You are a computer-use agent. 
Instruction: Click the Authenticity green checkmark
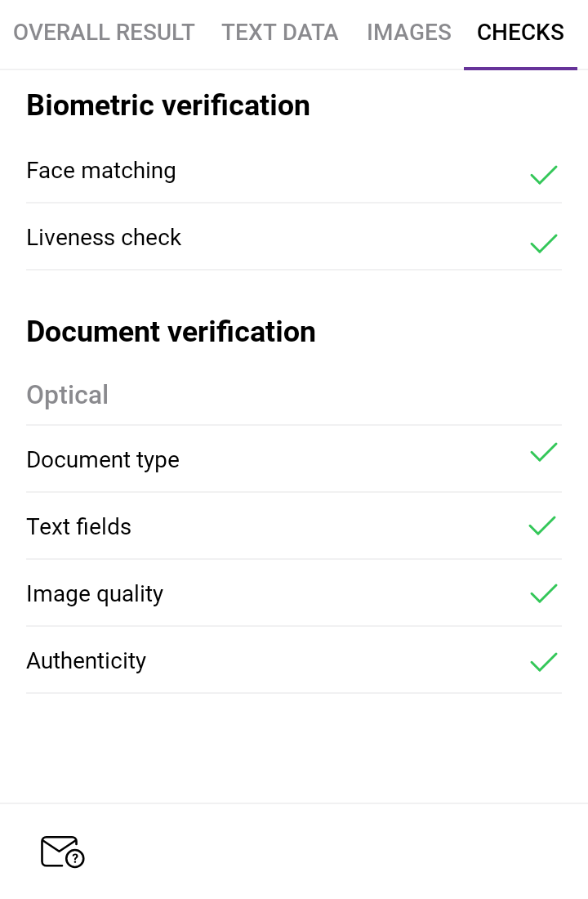544,661
